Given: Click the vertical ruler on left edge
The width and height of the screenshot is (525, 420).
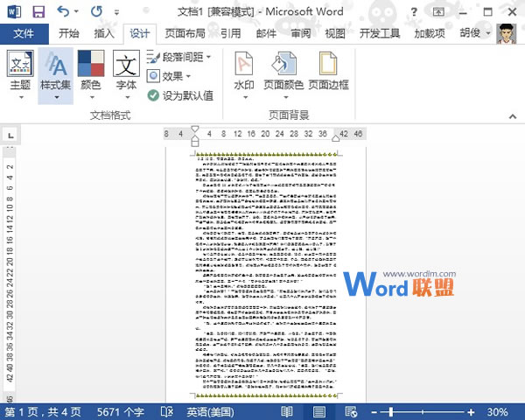Looking at the screenshot, I should pos(10,275).
